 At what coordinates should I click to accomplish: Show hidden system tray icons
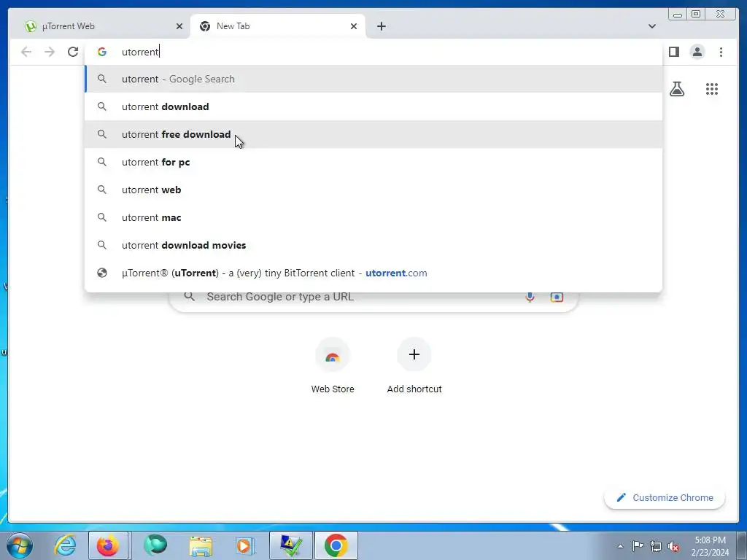pyautogui.click(x=620, y=546)
